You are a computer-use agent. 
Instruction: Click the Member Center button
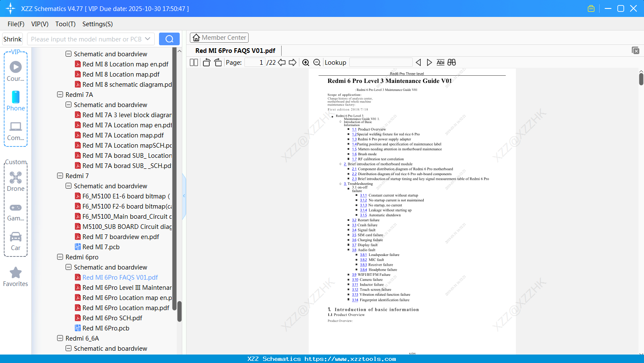point(219,38)
